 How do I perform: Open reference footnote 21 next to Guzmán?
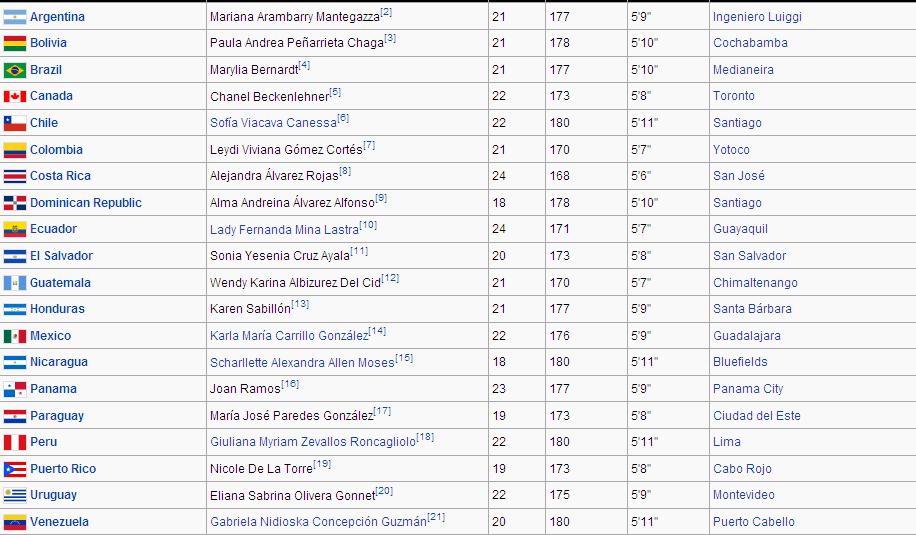[436, 517]
